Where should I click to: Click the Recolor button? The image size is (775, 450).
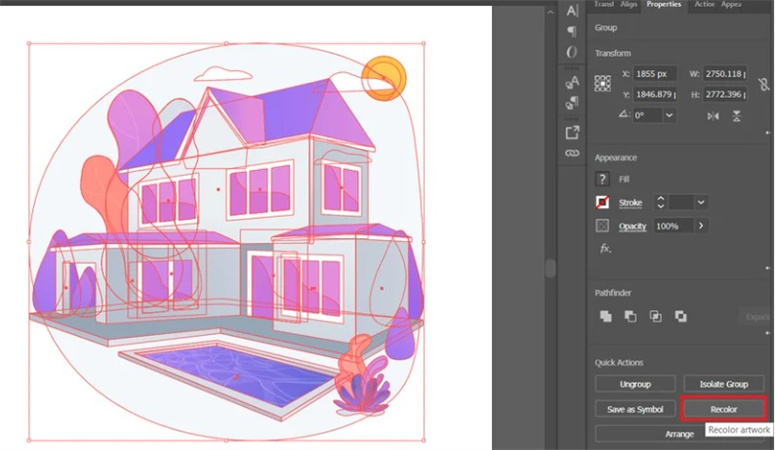tap(724, 409)
